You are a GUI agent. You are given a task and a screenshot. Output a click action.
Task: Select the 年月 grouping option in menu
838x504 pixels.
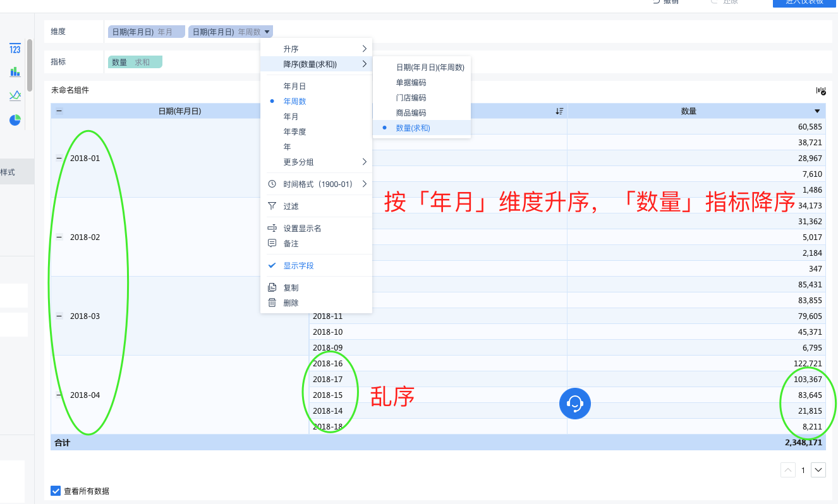(x=291, y=117)
